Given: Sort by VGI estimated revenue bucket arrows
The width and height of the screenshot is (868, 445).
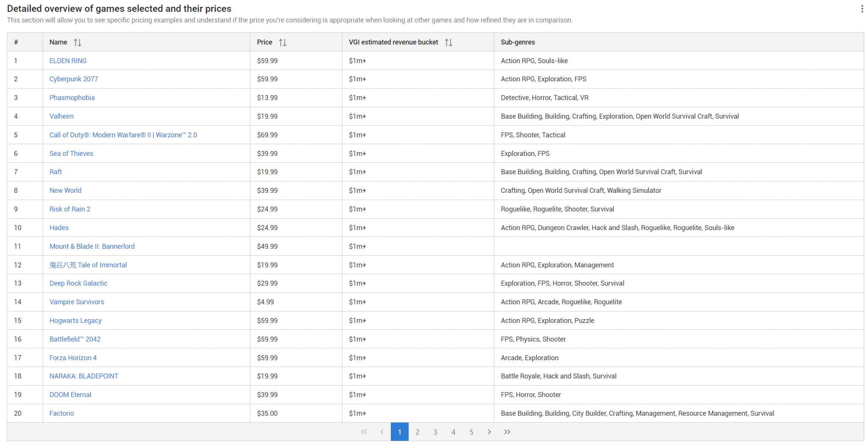Looking at the screenshot, I should point(449,42).
